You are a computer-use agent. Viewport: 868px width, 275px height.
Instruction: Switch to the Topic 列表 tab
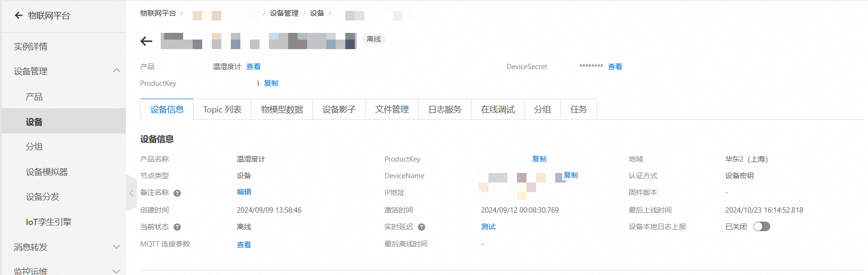[222, 110]
